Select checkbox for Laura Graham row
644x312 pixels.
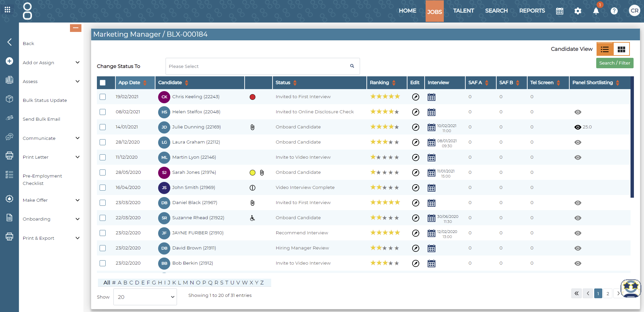pos(103,142)
